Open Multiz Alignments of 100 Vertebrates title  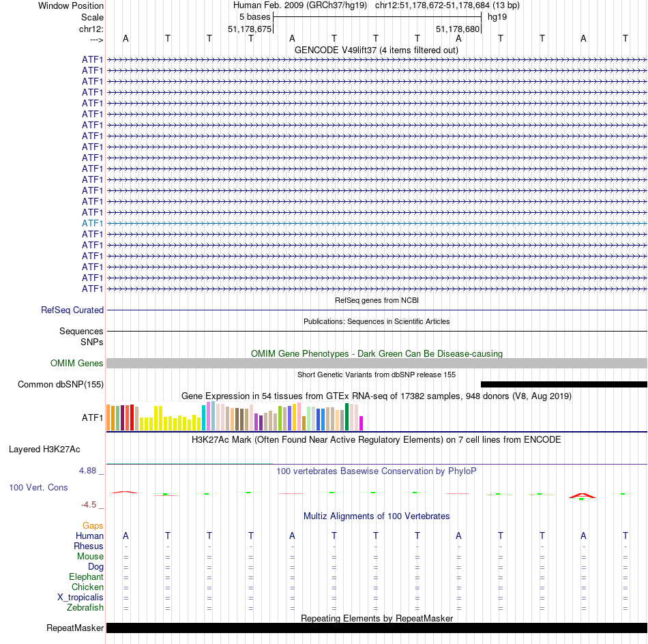tap(377, 516)
